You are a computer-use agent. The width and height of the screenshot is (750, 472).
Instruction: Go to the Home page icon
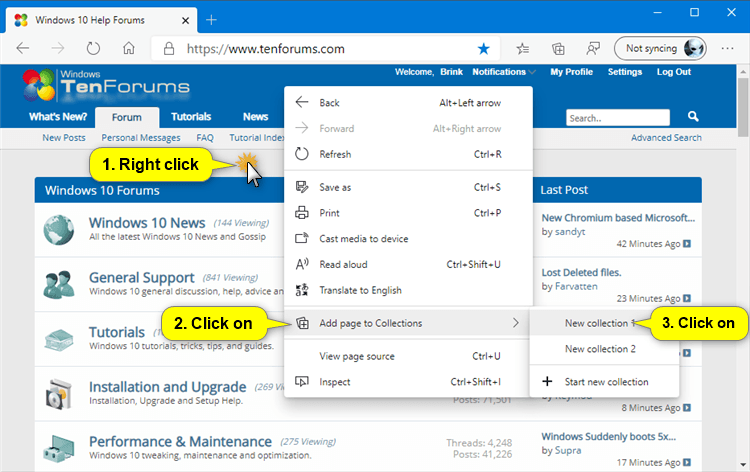pos(128,48)
